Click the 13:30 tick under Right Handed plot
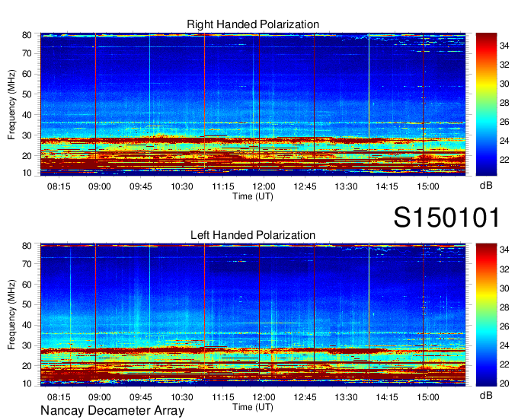Screen dimensions: 518x420 point(346,186)
